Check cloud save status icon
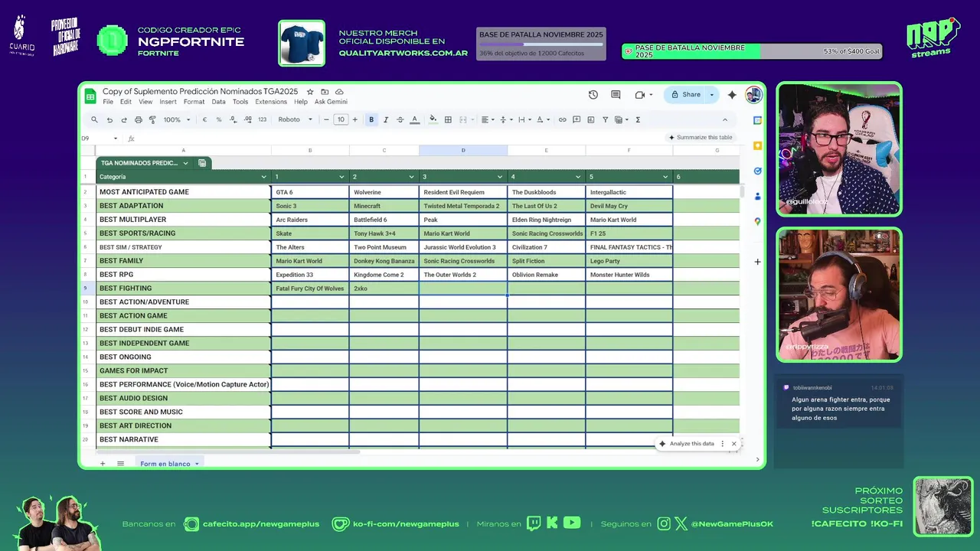Screen dimensions: 980x551 click(x=339, y=91)
